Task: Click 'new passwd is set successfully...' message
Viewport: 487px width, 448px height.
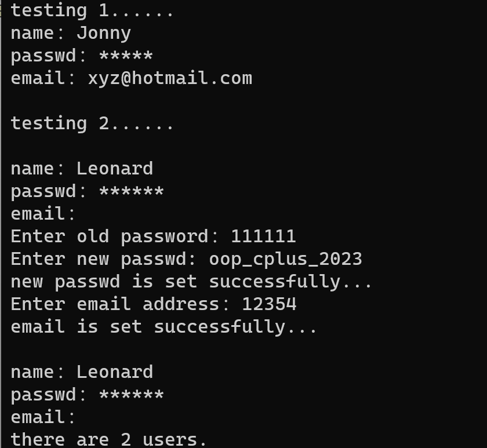Action: coord(191,282)
